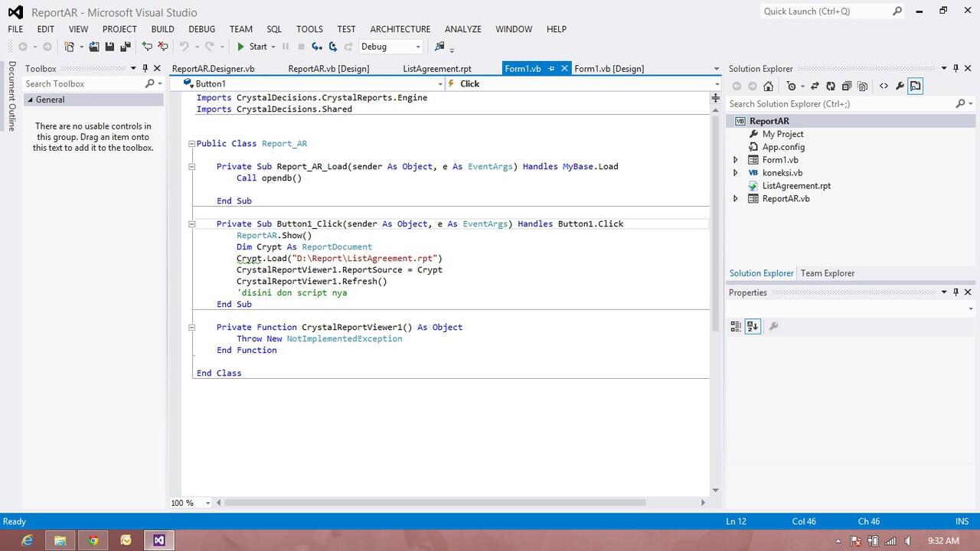Toggle Preview Selected Items in Solution Explorer
Image resolution: width=980 pixels, height=551 pixels.
point(916,86)
